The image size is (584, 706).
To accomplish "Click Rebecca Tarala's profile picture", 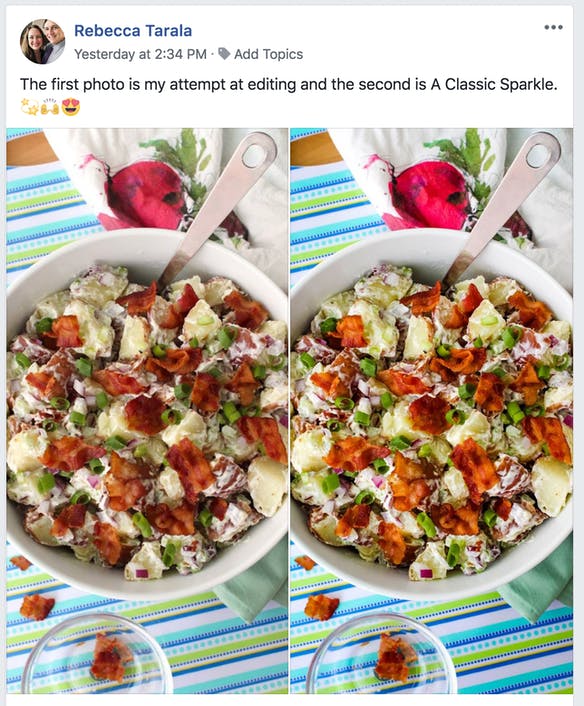I will (x=42, y=41).
